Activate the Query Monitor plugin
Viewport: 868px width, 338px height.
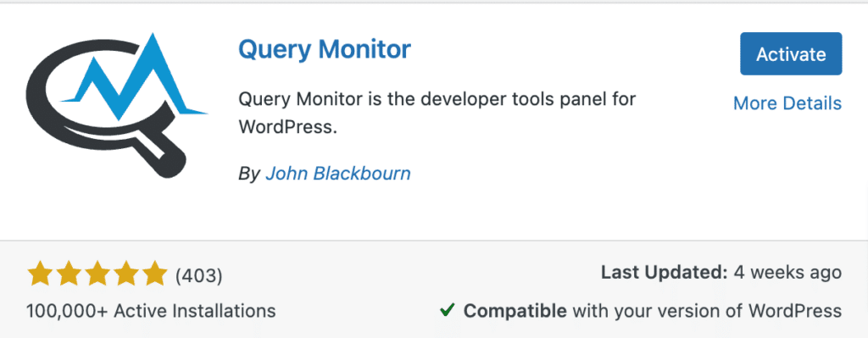(791, 53)
